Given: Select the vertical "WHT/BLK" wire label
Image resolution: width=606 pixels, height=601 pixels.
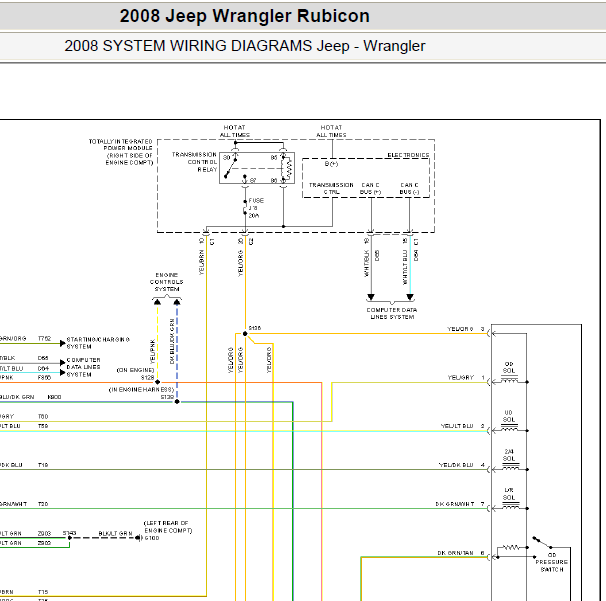Looking at the screenshot, I should point(366,263).
